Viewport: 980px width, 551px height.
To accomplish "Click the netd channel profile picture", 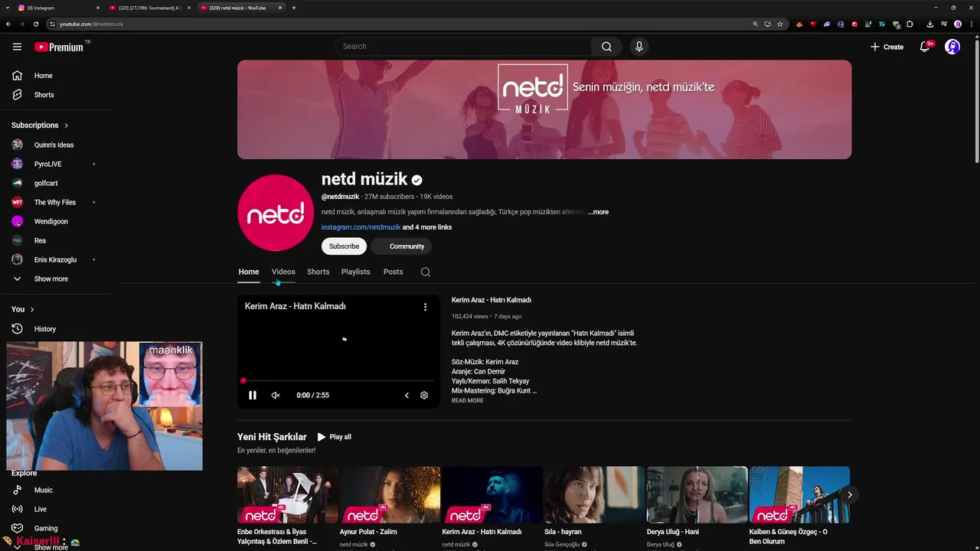I will tap(276, 213).
